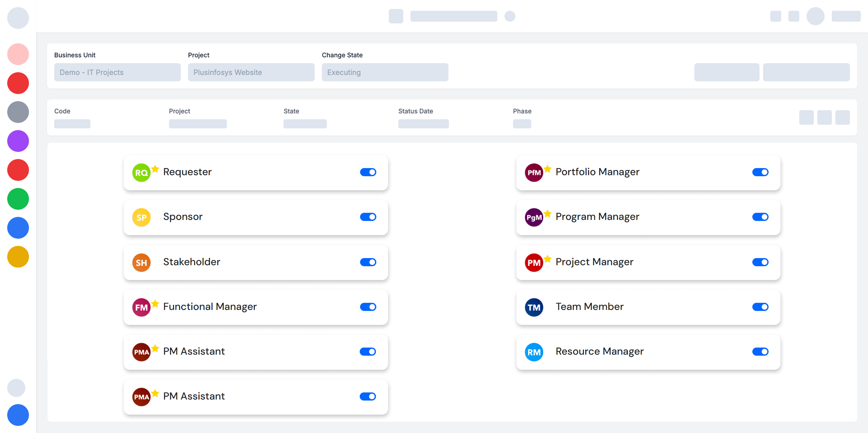This screenshot has width=868, height=433.
Task: Click the red PM Project Manager avatar
Action: point(534,263)
